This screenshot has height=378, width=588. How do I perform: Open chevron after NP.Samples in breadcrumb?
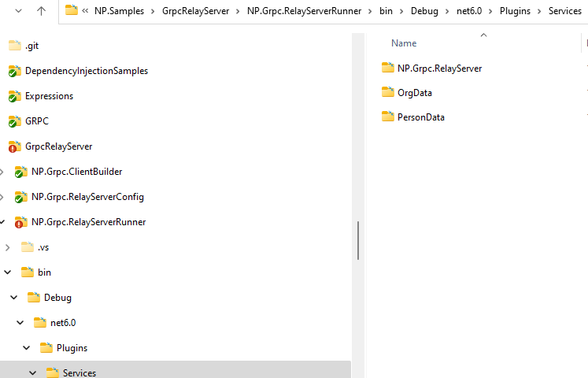tap(153, 12)
